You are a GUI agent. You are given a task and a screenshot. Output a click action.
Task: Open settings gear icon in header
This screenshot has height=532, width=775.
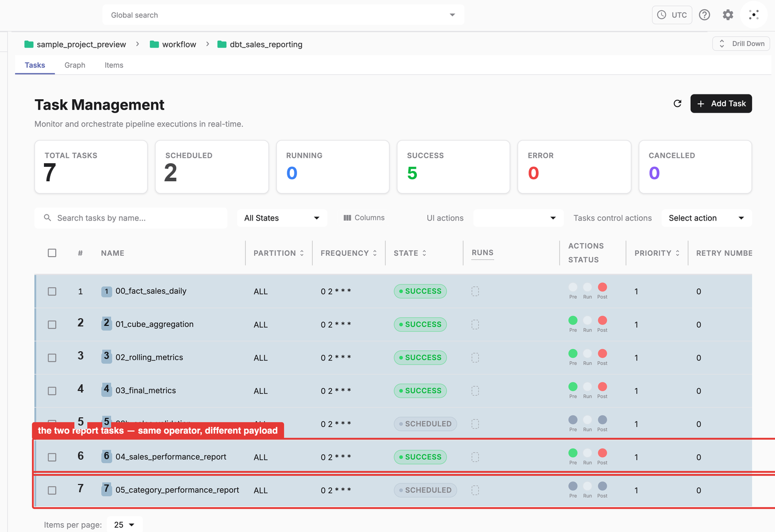(728, 15)
